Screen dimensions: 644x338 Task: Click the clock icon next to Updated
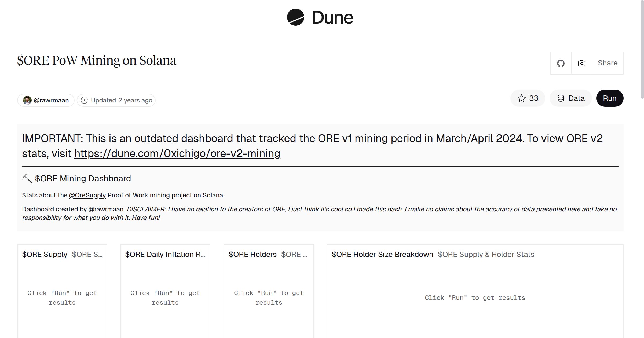click(x=84, y=100)
